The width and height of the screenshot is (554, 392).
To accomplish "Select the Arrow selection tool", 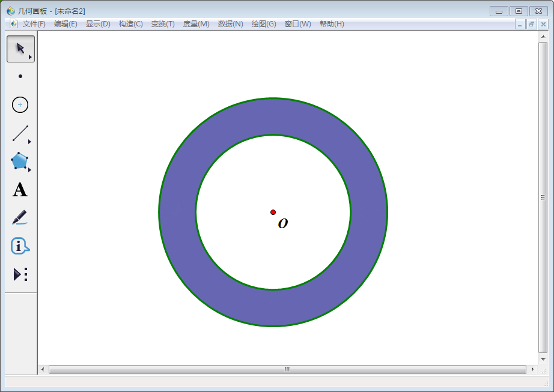I will (20, 49).
